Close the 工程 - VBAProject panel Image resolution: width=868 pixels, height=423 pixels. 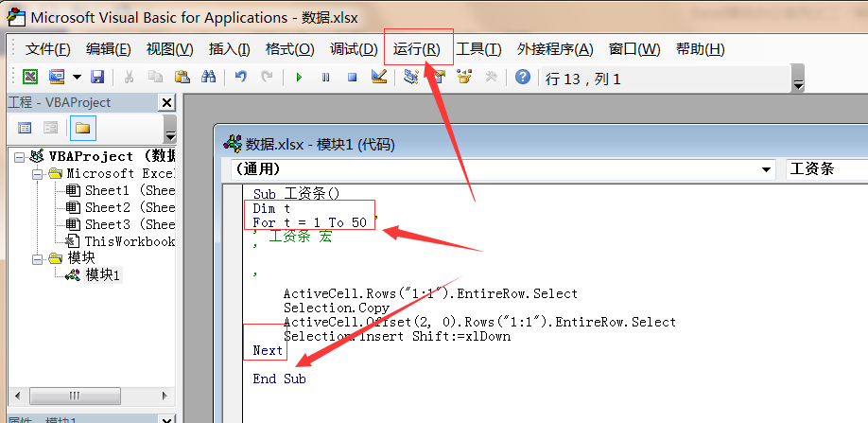[x=166, y=102]
